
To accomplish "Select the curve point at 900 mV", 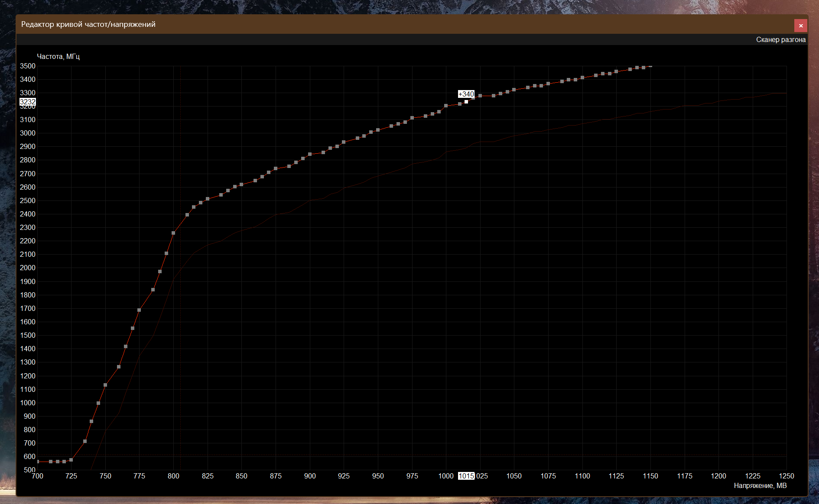I will (x=310, y=154).
